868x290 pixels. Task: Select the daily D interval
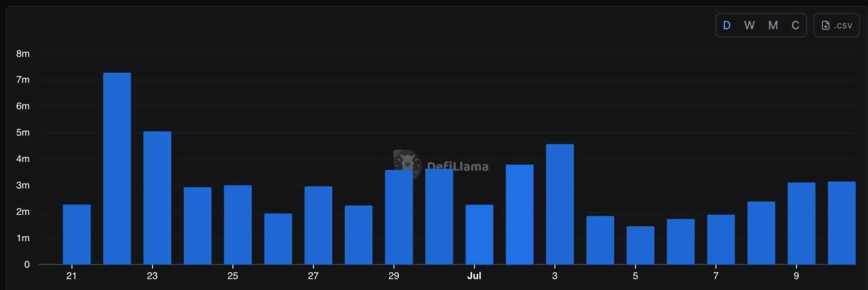coord(727,25)
